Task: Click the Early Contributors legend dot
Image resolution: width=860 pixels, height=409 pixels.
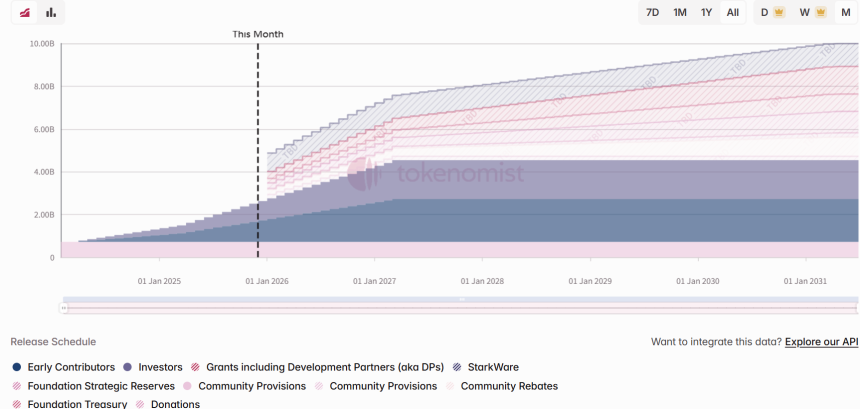Action: coord(17,367)
